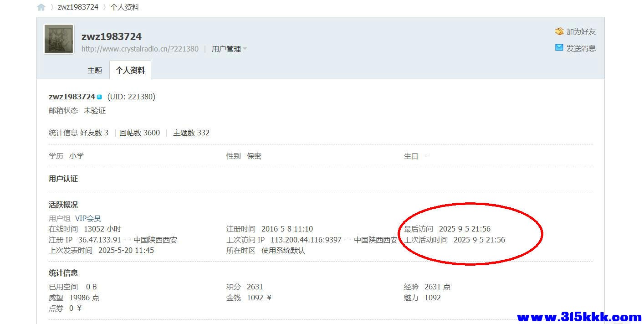Click the envelope icon beside 发送消息

pos(559,48)
